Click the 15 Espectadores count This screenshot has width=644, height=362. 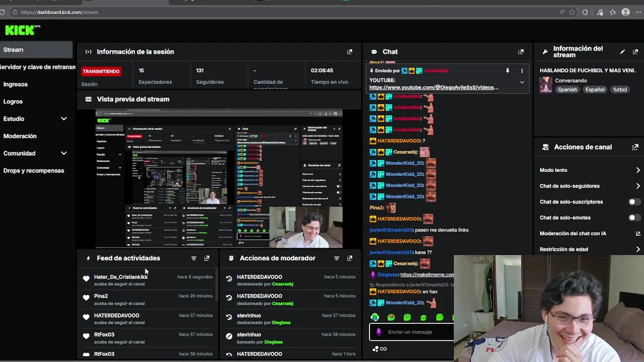point(141,71)
